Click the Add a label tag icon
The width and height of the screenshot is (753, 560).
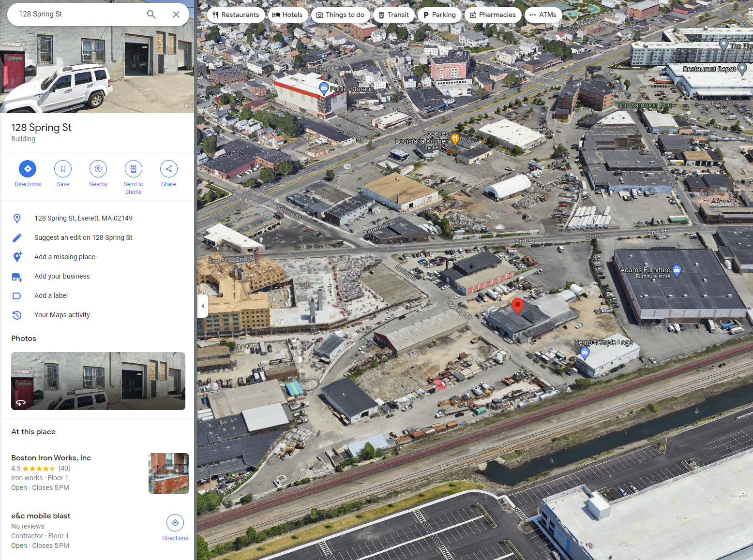point(17,296)
